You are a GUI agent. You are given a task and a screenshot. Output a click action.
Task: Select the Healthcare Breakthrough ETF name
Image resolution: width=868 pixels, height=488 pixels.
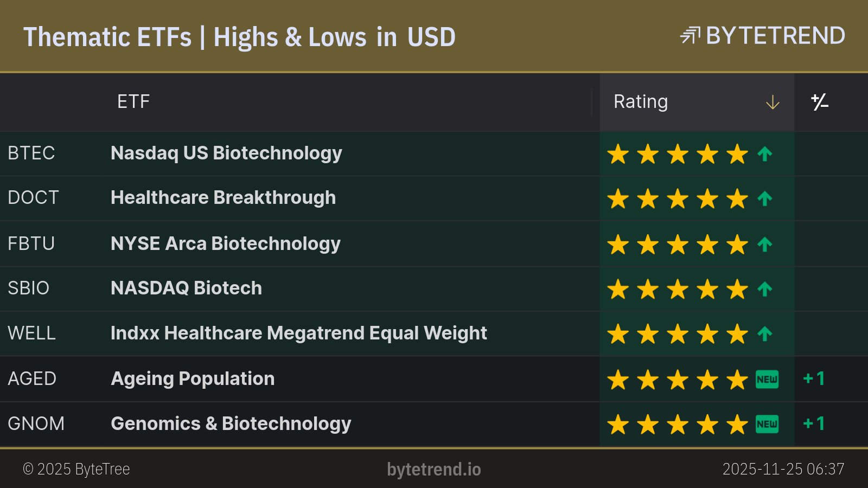(x=223, y=198)
